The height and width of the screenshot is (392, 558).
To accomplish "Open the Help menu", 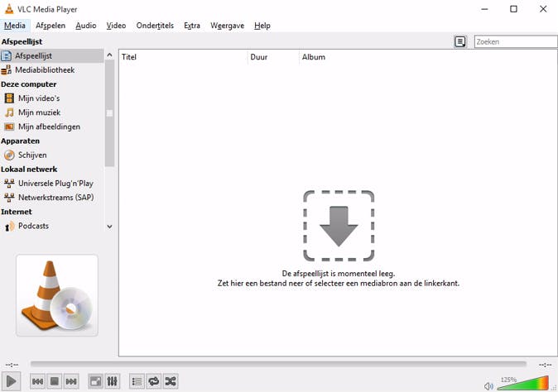I will 262,26.
